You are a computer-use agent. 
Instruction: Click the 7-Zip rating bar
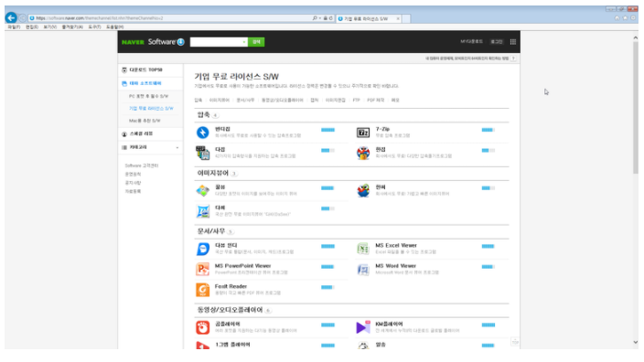488,130
